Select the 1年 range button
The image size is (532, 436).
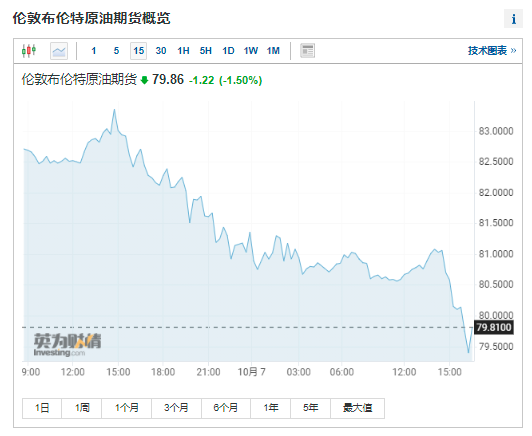tap(271, 408)
